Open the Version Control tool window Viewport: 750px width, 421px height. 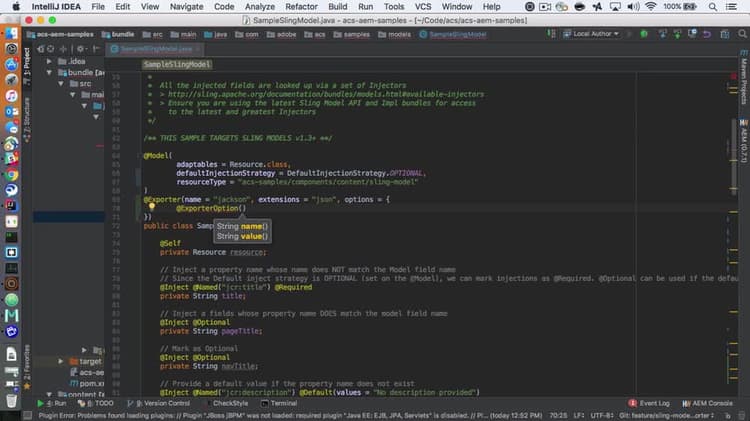tap(159, 403)
